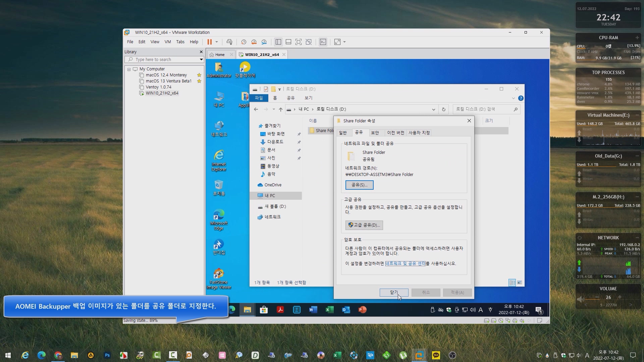Select macOS 12.4 Monterey in the library
Image resolution: width=644 pixels, height=362 pixels.
[x=166, y=75]
